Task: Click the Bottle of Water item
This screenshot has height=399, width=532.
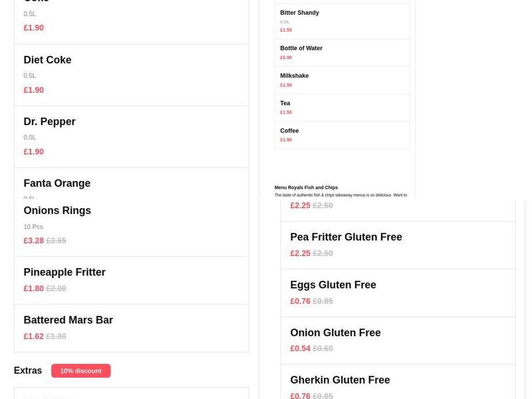Action: [301, 48]
